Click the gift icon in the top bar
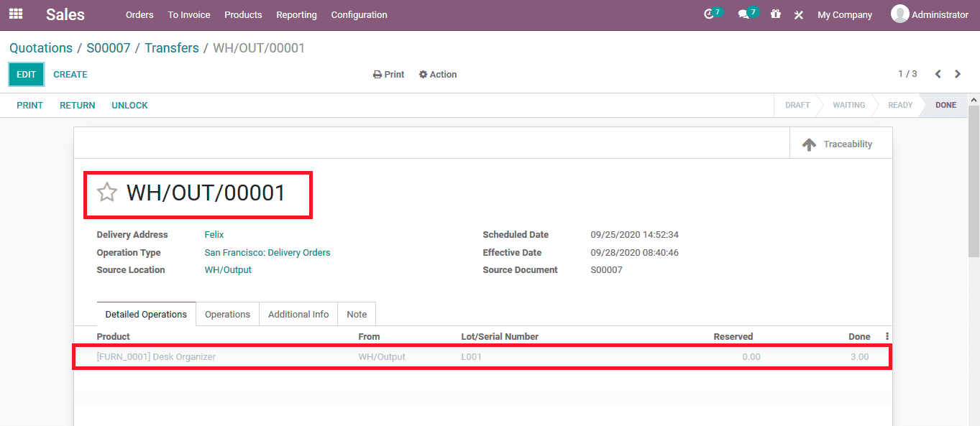 click(x=775, y=14)
